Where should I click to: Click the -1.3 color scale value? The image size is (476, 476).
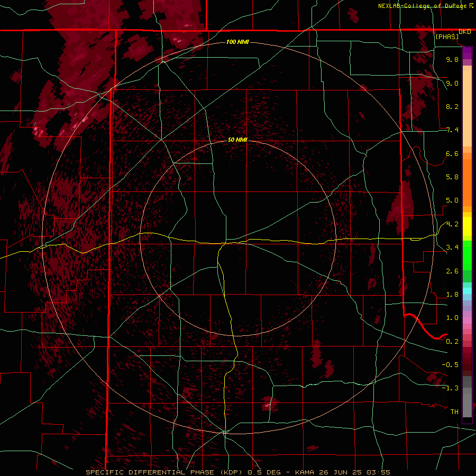(450, 388)
